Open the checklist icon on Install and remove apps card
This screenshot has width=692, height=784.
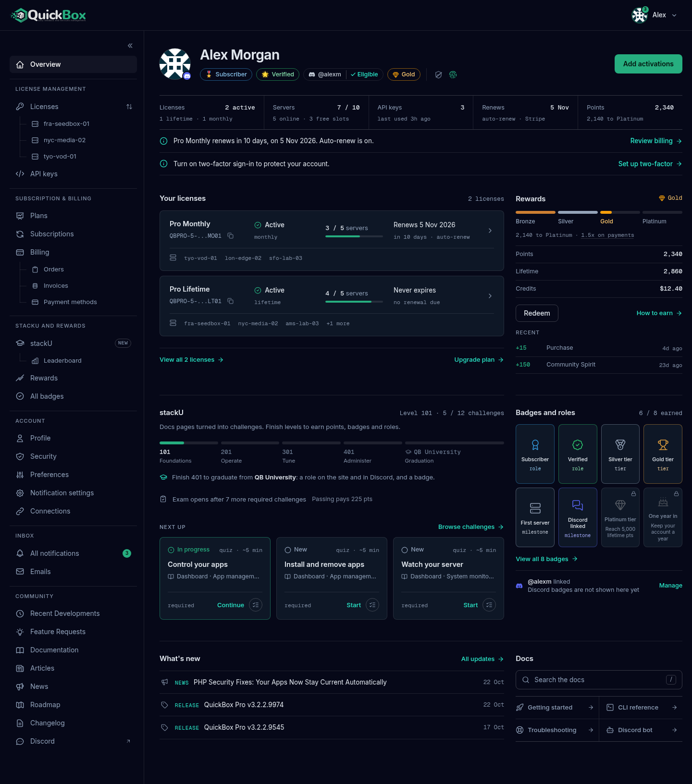372,605
